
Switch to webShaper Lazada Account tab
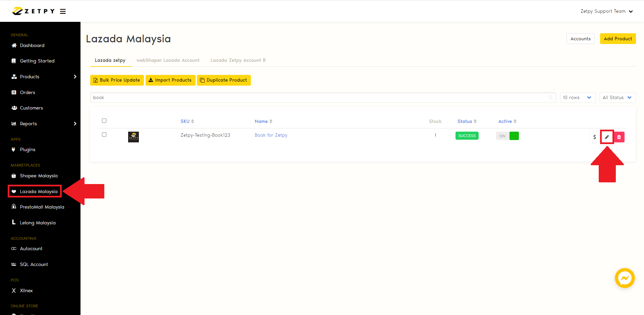[x=168, y=60]
